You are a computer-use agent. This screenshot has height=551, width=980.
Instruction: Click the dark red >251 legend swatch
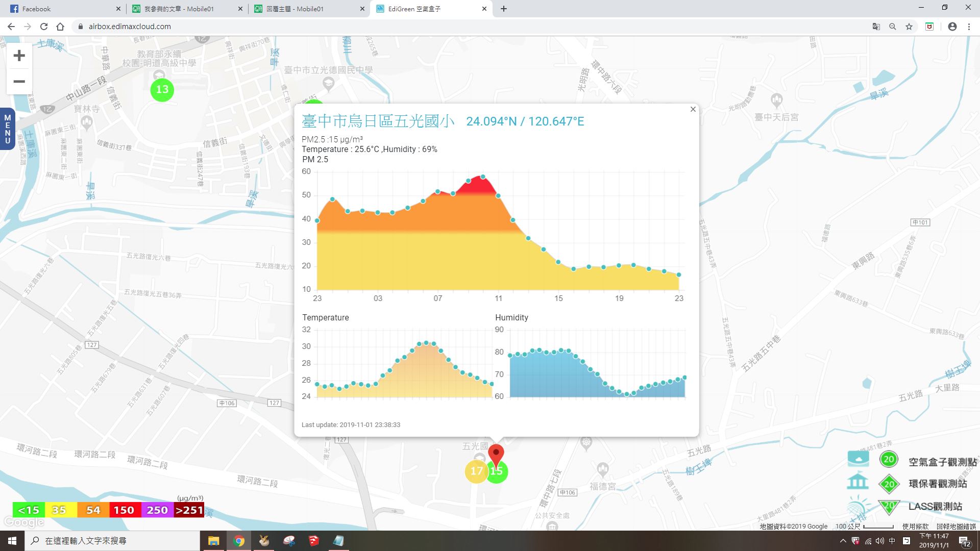pos(189,510)
